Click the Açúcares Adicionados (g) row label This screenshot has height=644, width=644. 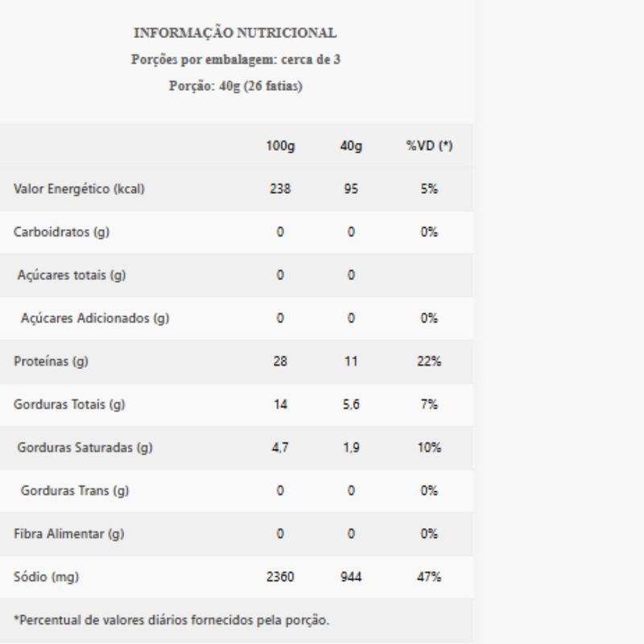click(94, 318)
